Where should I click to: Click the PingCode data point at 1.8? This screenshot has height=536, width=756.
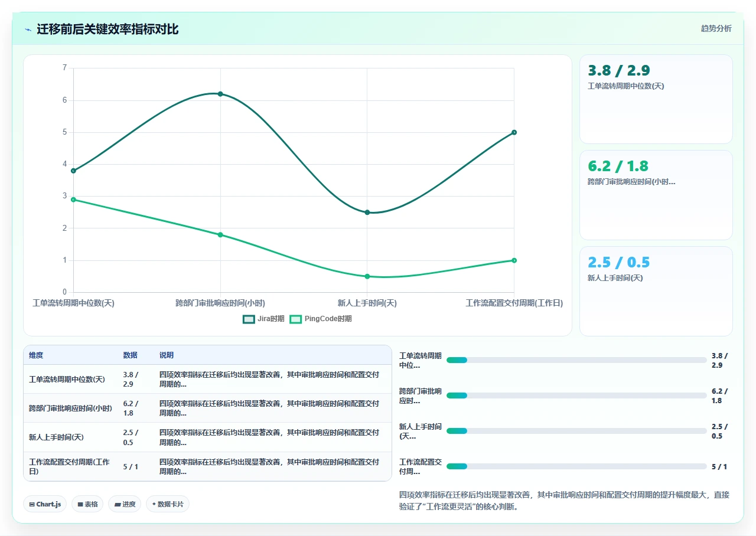(x=220, y=235)
